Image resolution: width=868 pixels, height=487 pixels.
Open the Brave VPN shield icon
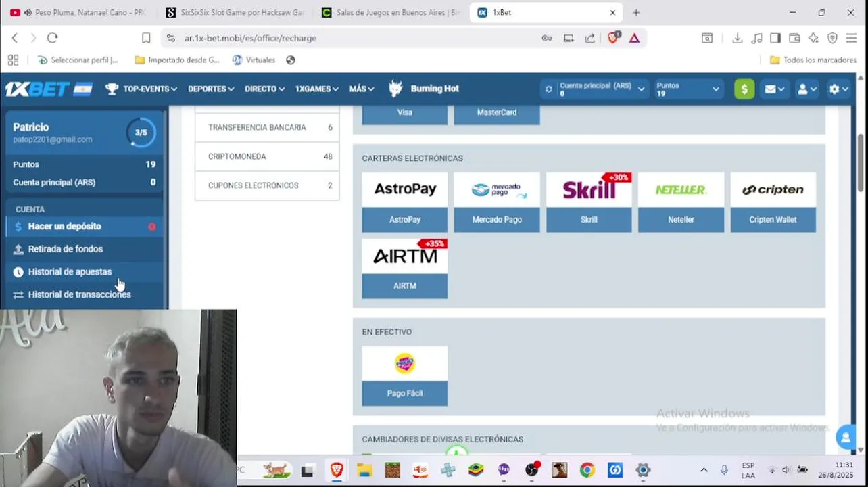pos(832,38)
